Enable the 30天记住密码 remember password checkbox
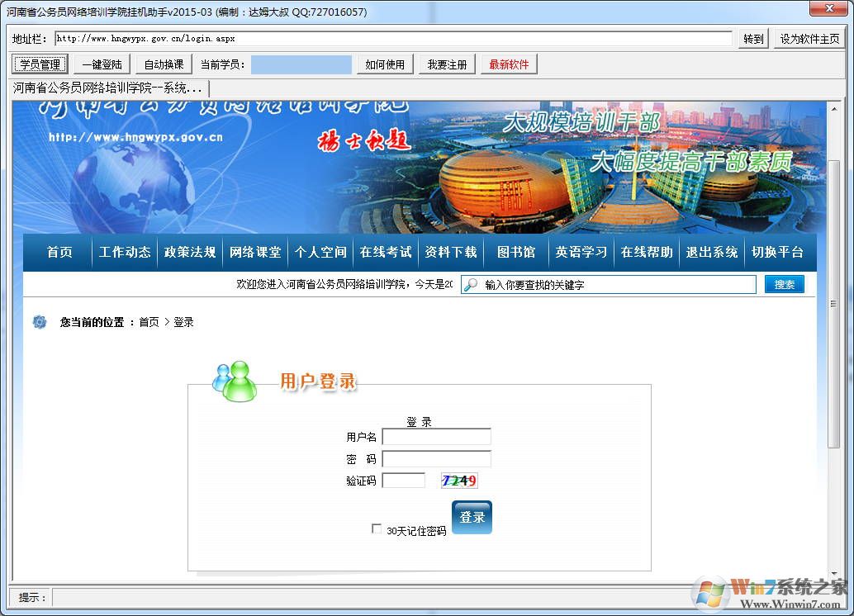This screenshot has height=616, width=854. 377,529
